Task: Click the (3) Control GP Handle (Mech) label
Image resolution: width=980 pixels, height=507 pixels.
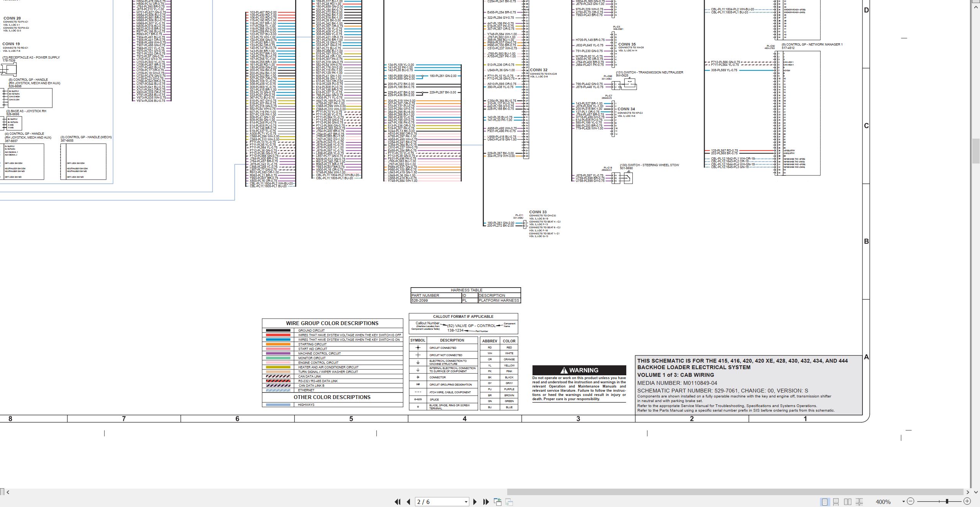Action: click(86, 137)
